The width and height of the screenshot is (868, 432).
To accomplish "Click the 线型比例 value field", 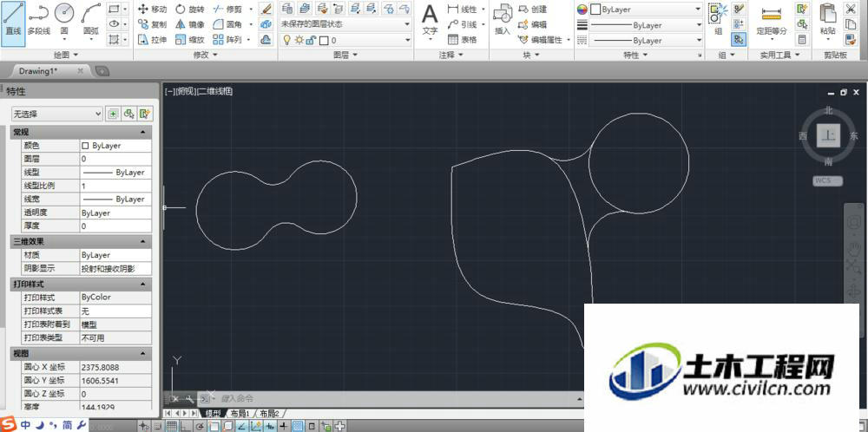I will pos(115,186).
